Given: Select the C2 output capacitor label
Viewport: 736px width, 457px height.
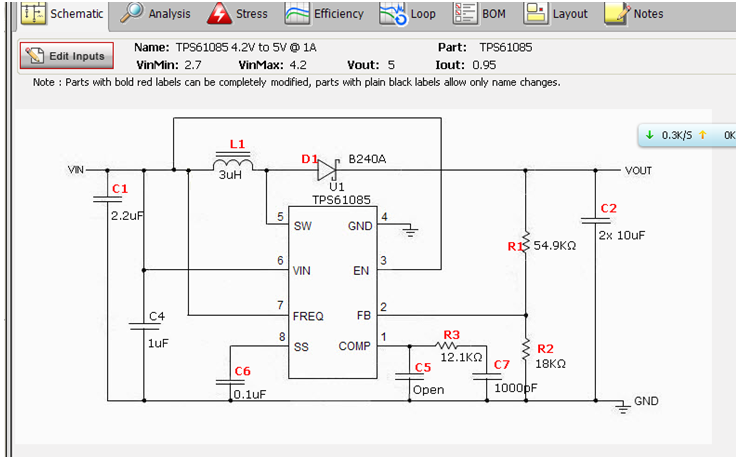Looking at the screenshot, I should click(608, 208).
